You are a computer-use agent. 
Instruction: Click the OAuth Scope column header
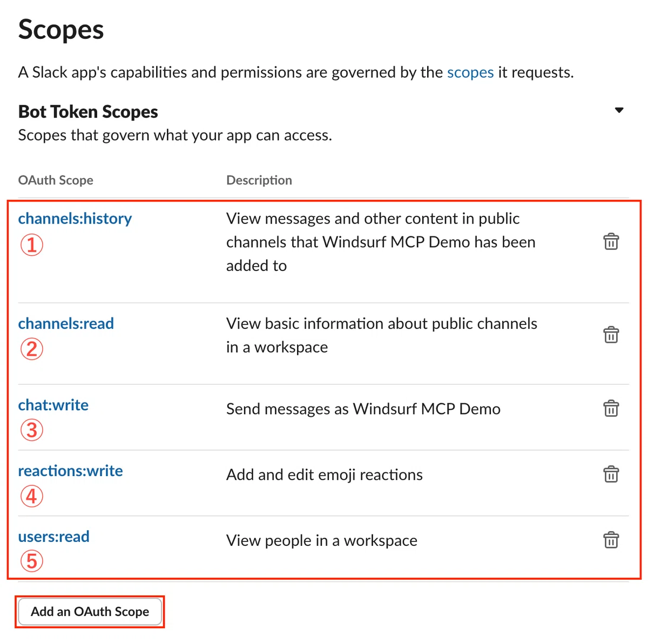tap(56, 180)
